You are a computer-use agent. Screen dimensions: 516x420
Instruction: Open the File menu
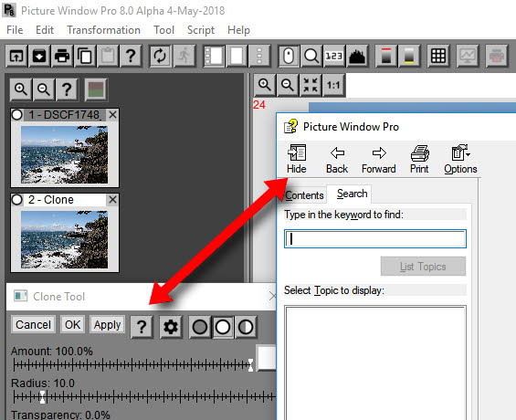[x=15, y=30]
